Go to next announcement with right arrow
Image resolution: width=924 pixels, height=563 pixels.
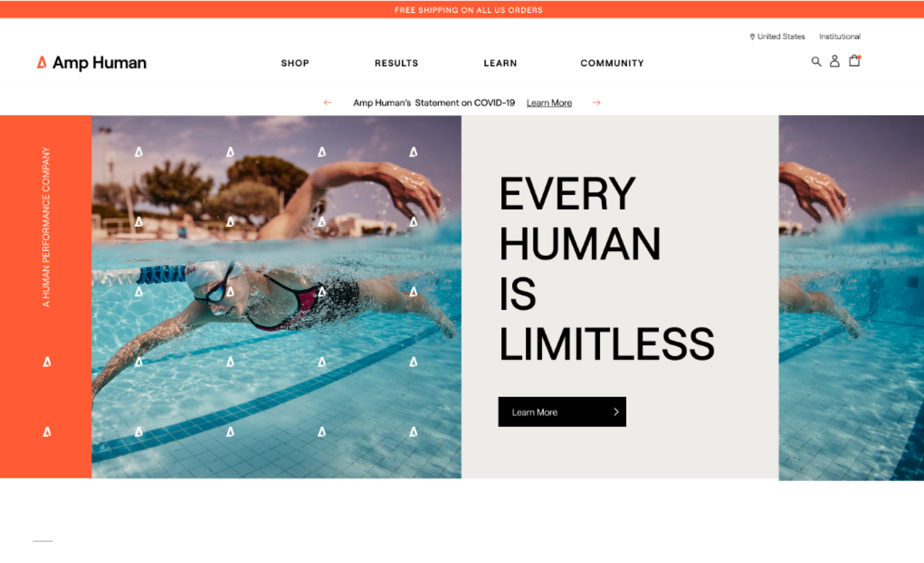pos(596,102)
